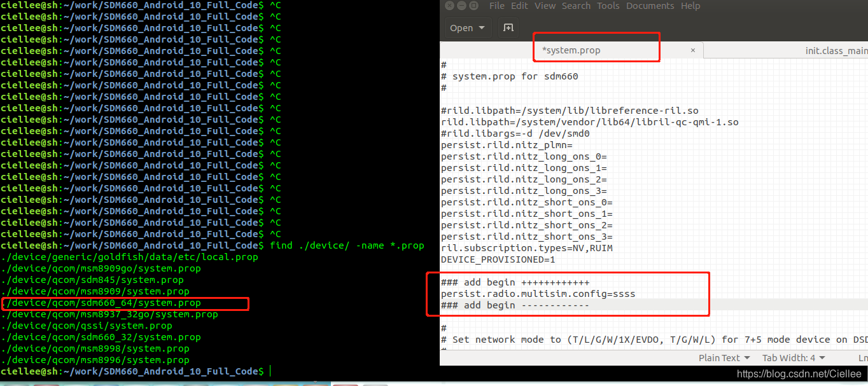
Task: Expand the Plain Text language dropdown
Action: pyautogui.click(x=724, y=357)
